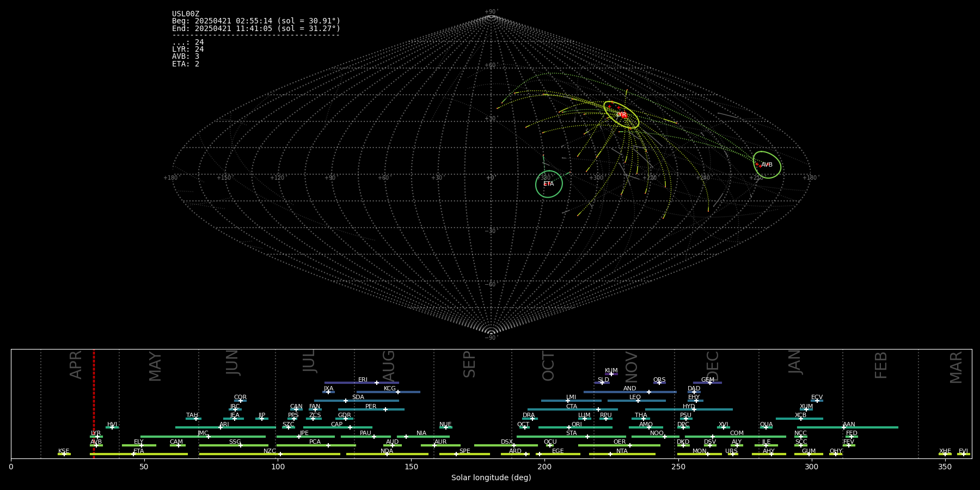Click the PER shower label in timeline

click(371, 407)
